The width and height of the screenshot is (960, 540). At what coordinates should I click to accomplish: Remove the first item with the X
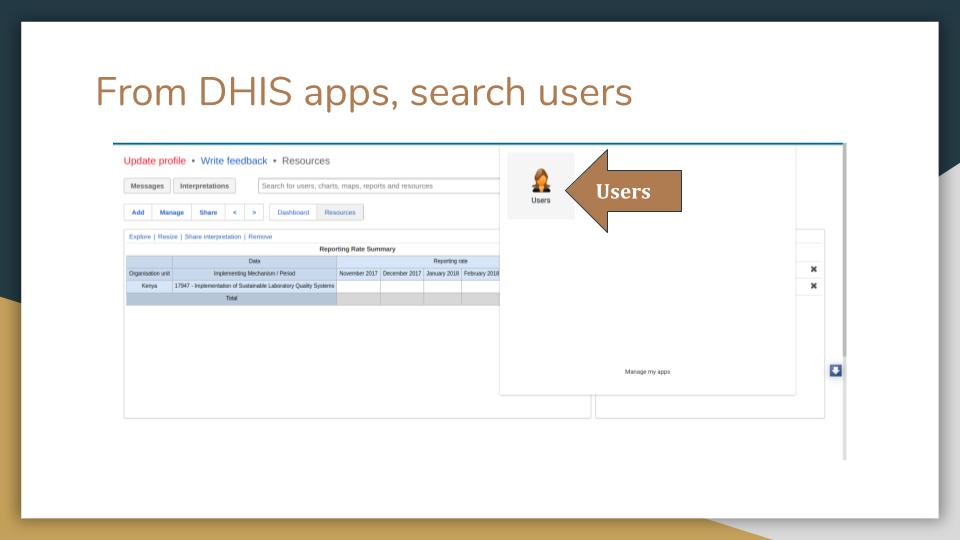click(814, 269)
